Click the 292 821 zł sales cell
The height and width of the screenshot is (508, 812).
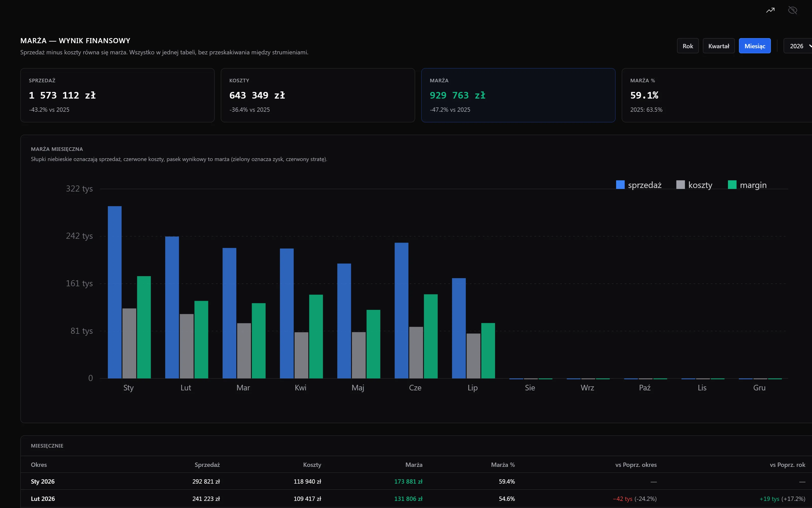[206, 482]
